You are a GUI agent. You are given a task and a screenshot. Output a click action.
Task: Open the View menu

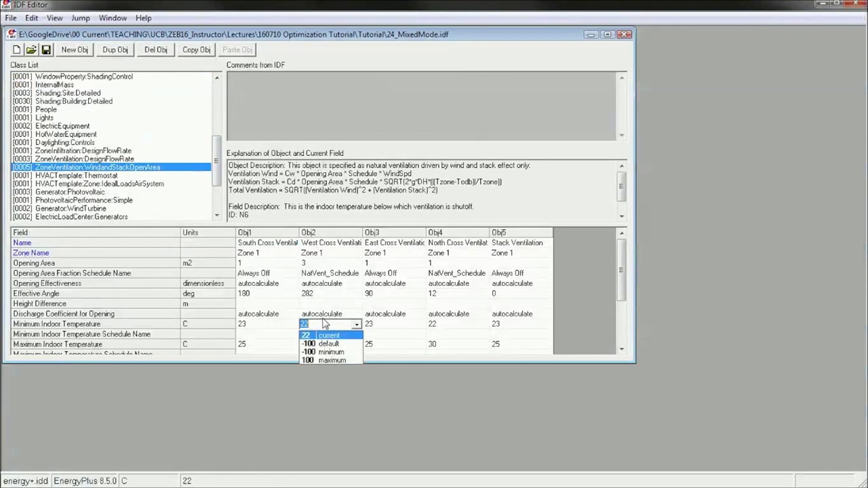(55, 18)
